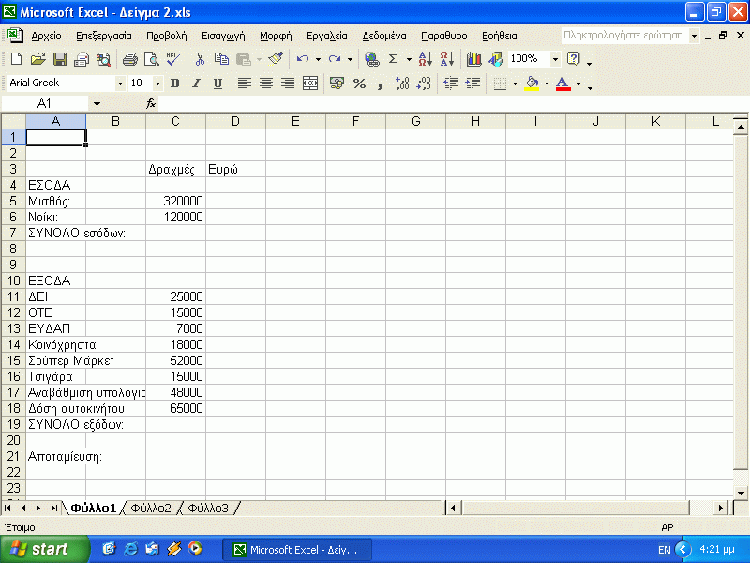750x563 pixels.
Task: Switch to the Φύλλο3 sheet tab
Action: [x=208, y=508]
